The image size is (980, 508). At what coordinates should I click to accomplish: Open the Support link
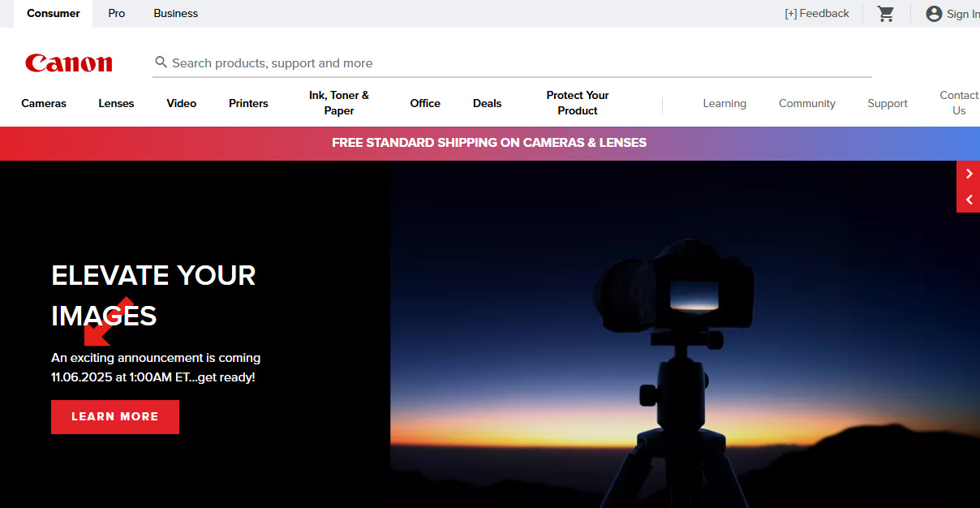point(888,104)
